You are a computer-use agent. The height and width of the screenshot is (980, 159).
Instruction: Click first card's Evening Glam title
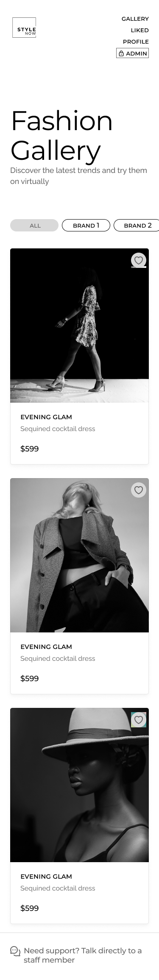tap(46, 417)
